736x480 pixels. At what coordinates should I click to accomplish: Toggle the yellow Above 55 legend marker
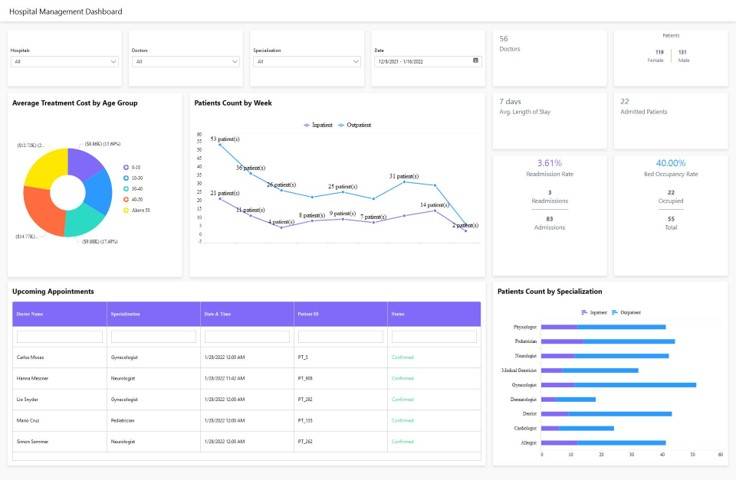click(x=126, y=210)
